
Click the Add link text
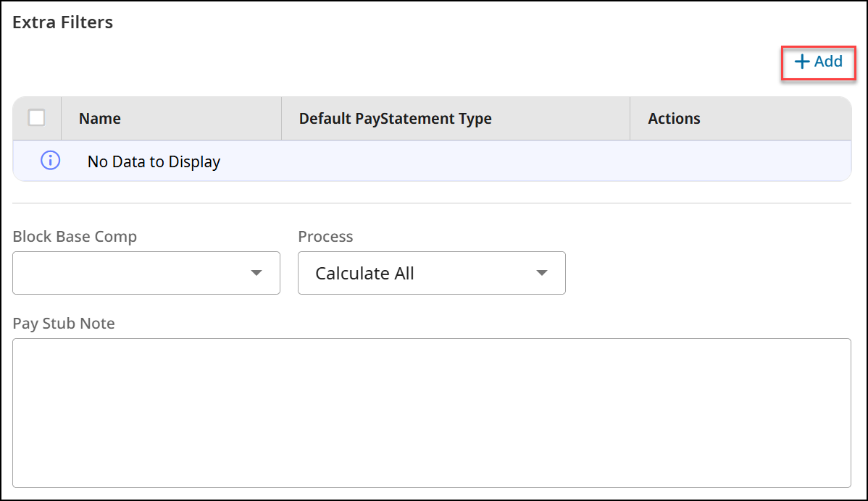pyautogui.click(x=828, y=62)
